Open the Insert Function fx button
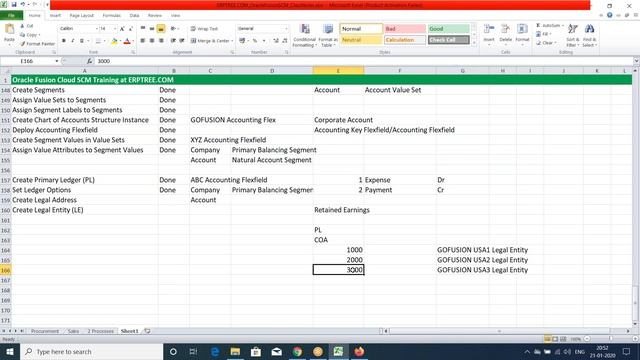 (89, 61)
